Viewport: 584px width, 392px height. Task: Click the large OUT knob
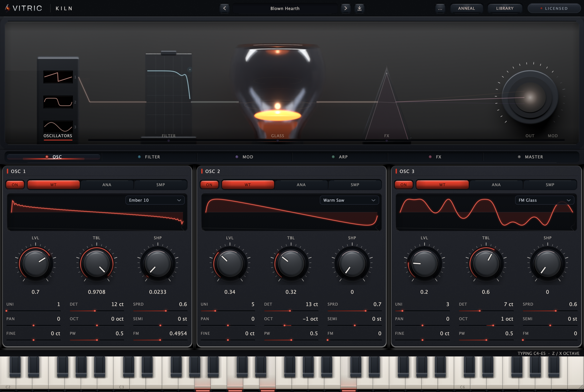(x=530, y=97)
